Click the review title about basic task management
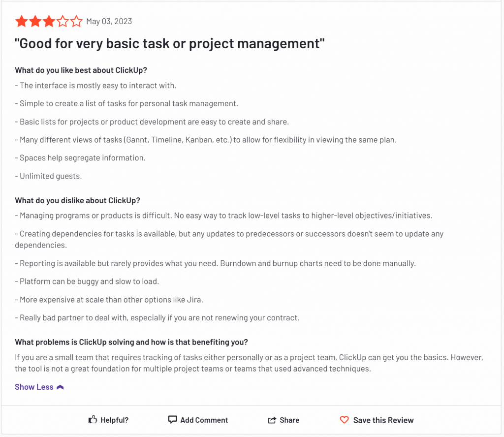504x437 pixels. coord(170,43)
